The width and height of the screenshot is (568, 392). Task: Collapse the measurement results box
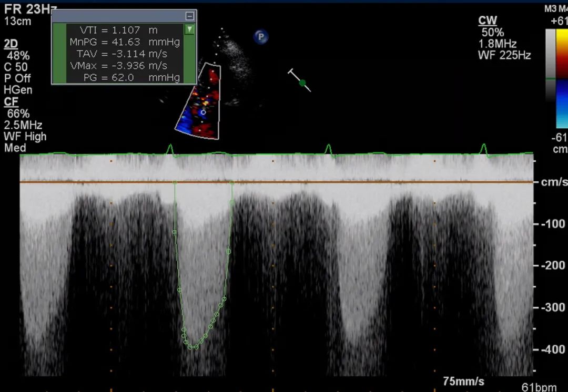coord(189,16)
